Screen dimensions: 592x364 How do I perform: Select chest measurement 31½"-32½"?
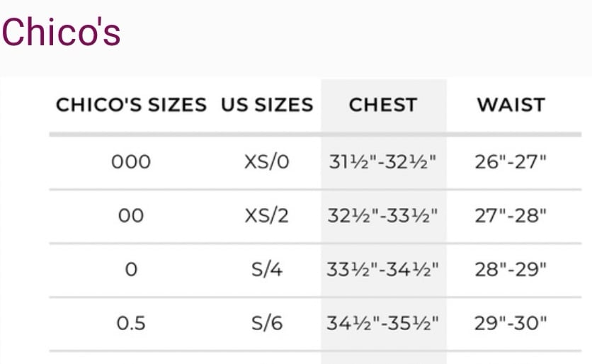click(382, 162)
